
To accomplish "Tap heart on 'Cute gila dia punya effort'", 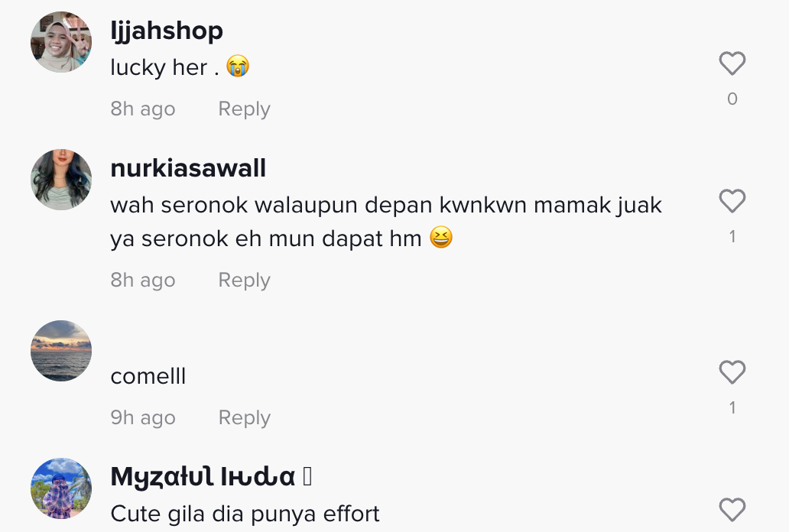I will 732,509.
